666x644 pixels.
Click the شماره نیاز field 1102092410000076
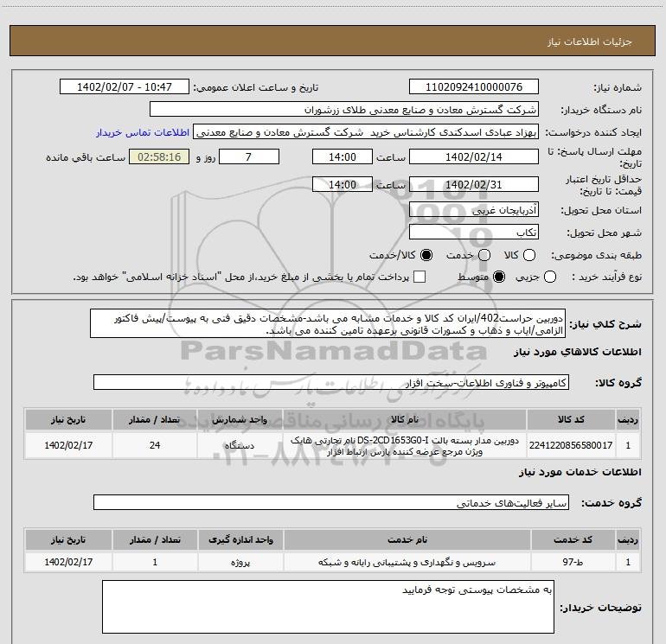474,87
